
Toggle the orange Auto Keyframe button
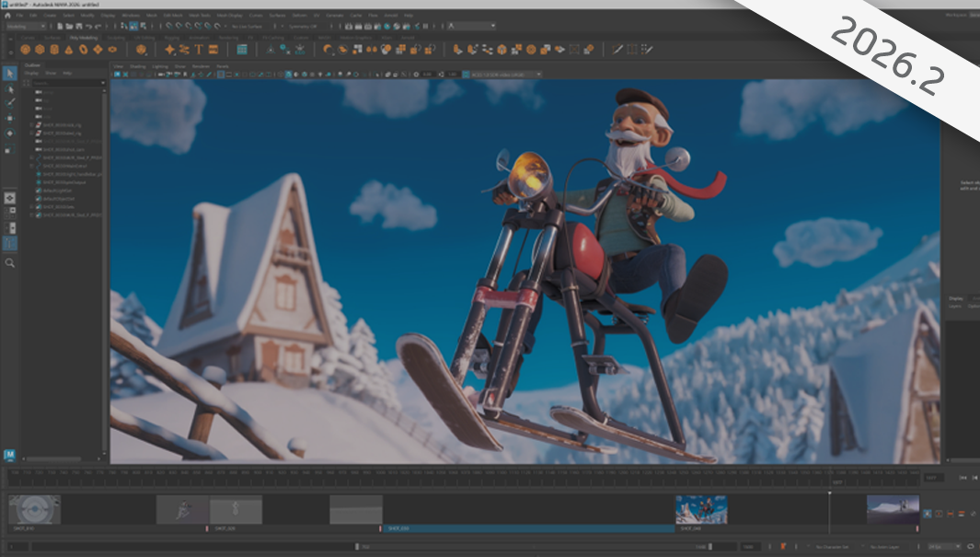click(x=783, y=546)
